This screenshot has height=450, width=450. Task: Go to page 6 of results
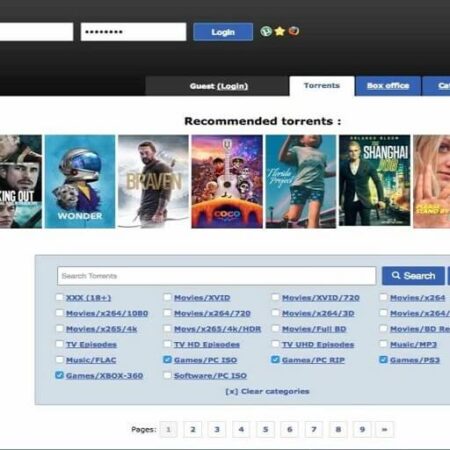click(289, 429)
